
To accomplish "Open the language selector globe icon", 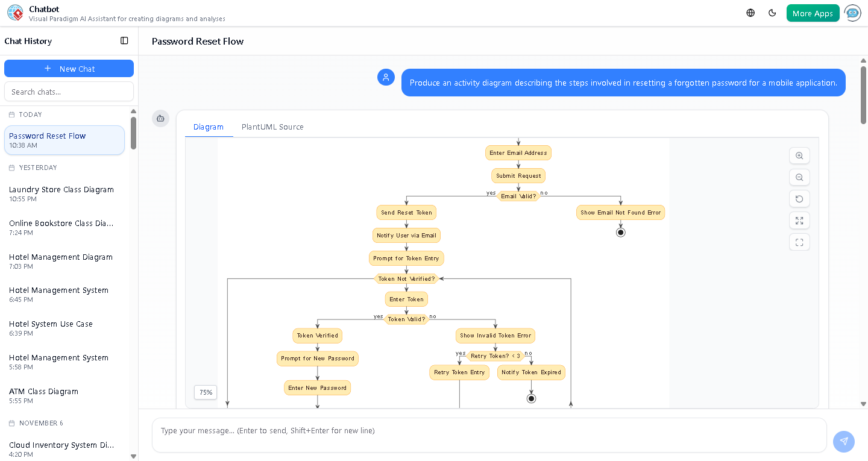I will click(750, 12).
